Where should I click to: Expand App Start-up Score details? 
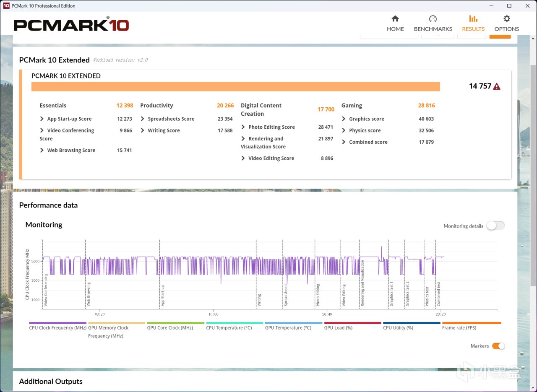pyautogui.click(x=42, y=119)
